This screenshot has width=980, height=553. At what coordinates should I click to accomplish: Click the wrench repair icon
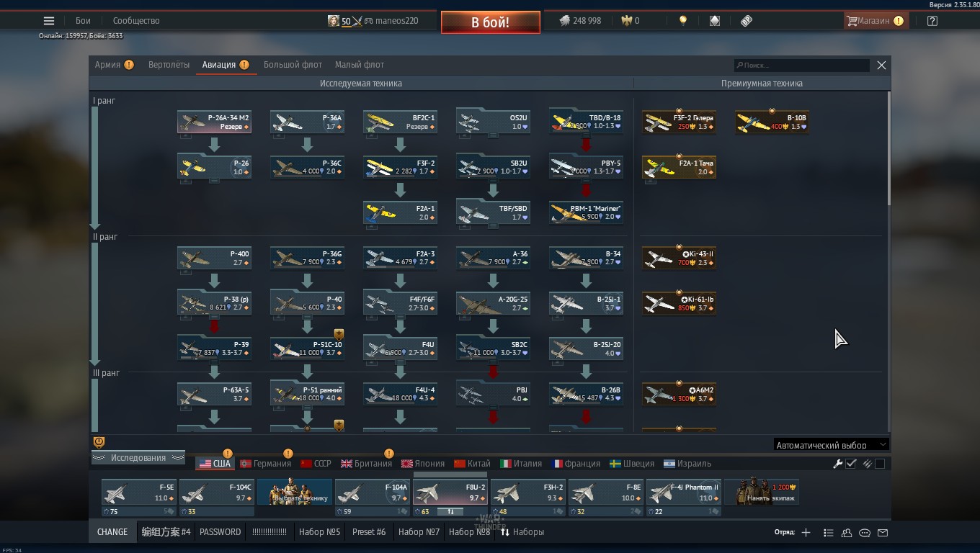[838, 464]
